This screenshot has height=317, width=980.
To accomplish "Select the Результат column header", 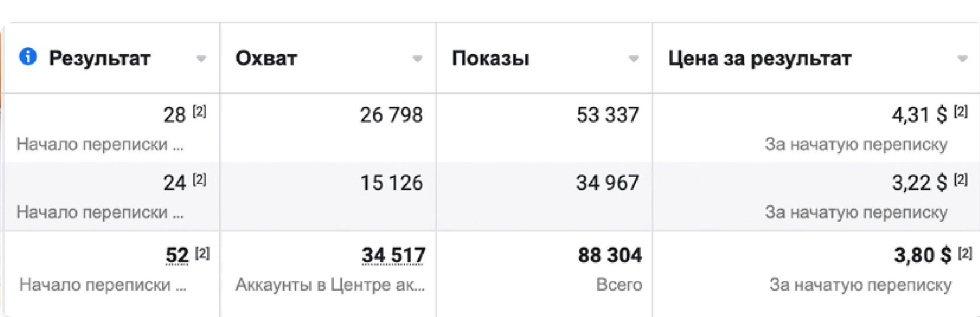I will 100,58.
